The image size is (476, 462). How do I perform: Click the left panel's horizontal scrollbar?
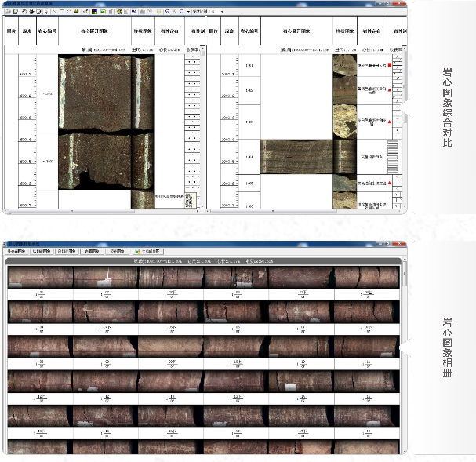[102, 211]
